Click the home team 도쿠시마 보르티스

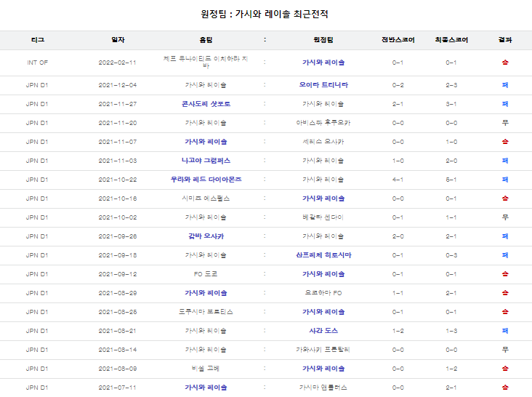pos(206,312)
